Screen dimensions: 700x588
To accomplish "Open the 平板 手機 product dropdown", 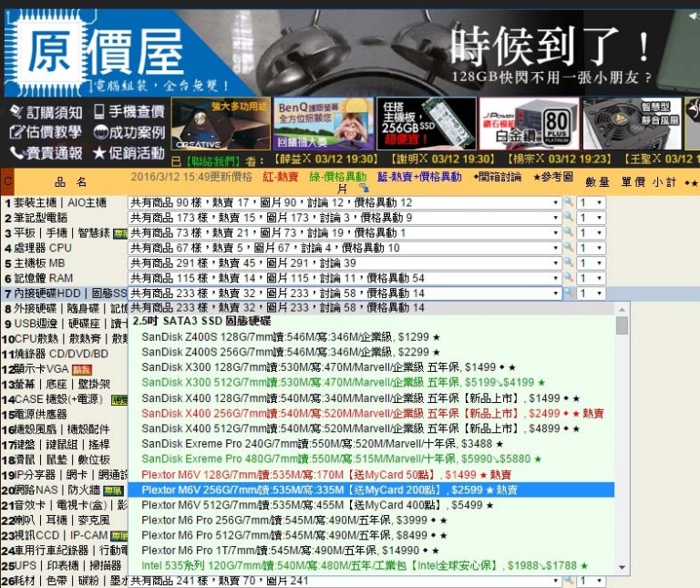I will 345,233.
